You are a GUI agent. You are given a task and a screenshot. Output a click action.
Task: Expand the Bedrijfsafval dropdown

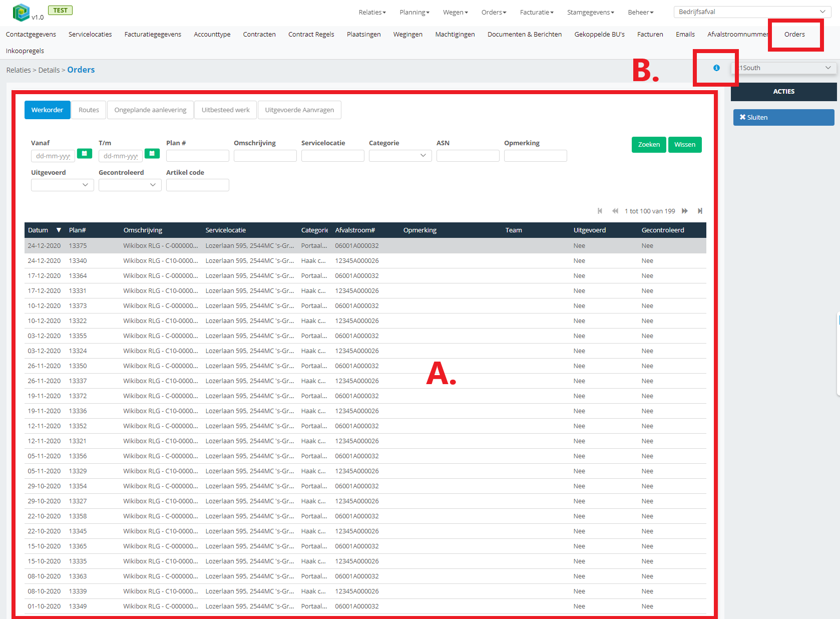coord(752,12)
